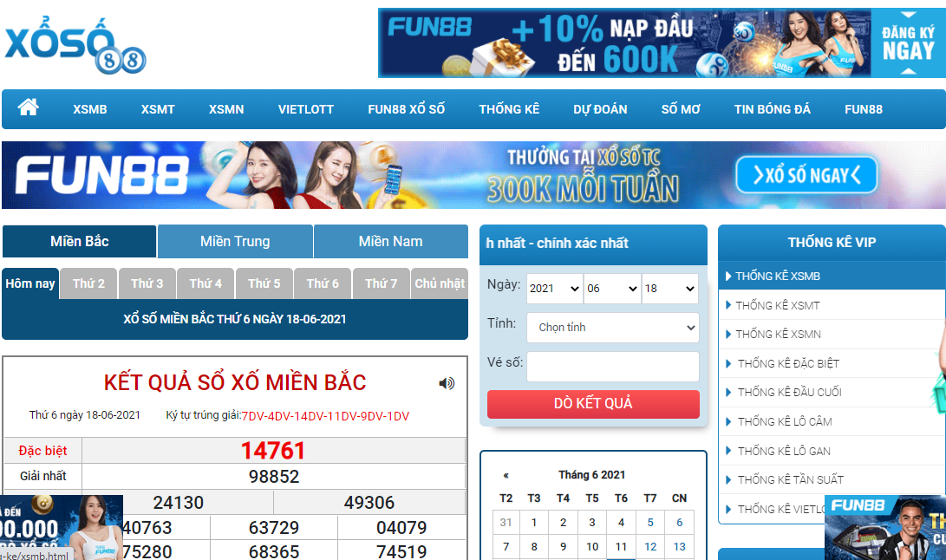The height and width of the screenshot is (560, 946).
Task: Select the Chủ nhật day tab
Action: [440, 283]
